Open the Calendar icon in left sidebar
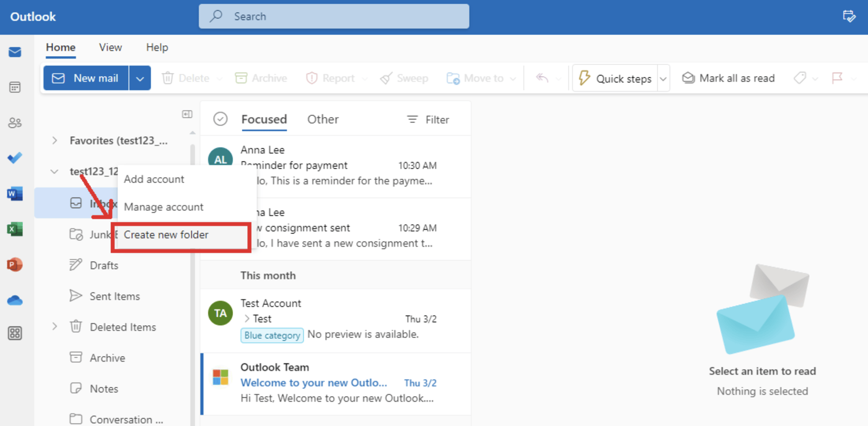The image size is (868, 426). 15,87
